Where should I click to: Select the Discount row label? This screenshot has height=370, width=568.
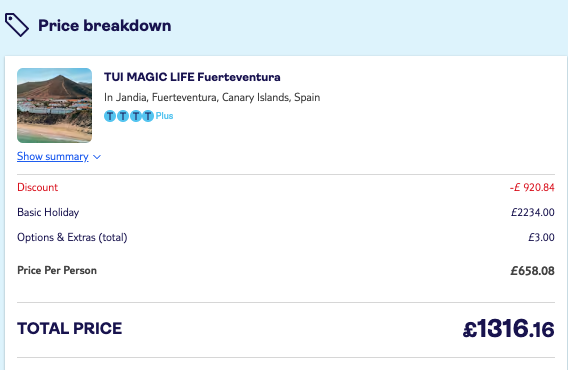coord(38,187)
